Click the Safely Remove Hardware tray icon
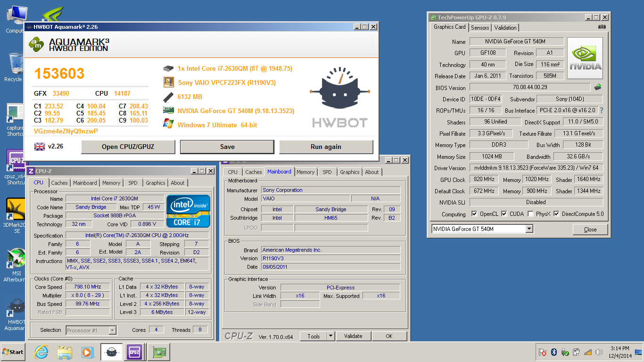This screenshot has height=362, width=644. click(x=565, y=352)
